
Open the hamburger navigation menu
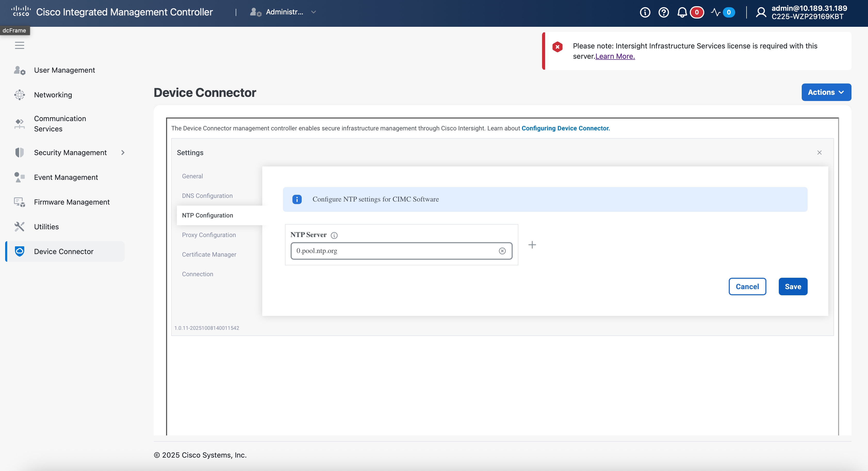[20, 45]
